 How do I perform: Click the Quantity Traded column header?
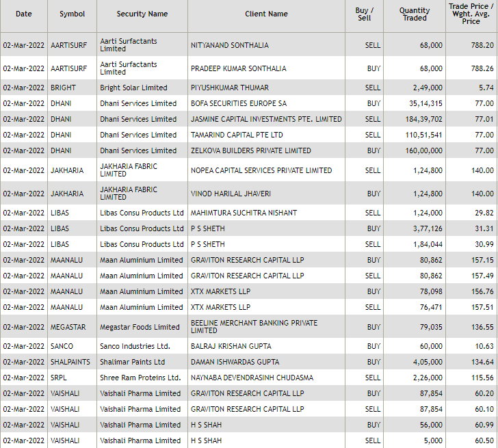(x=415, y=14)
